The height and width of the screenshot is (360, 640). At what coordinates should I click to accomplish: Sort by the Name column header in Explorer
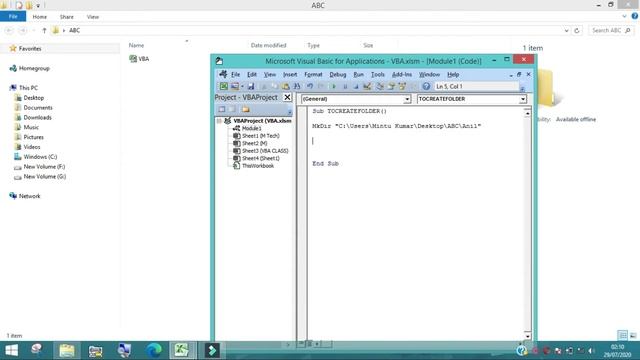pyautogui.click(x=136, y=45)
